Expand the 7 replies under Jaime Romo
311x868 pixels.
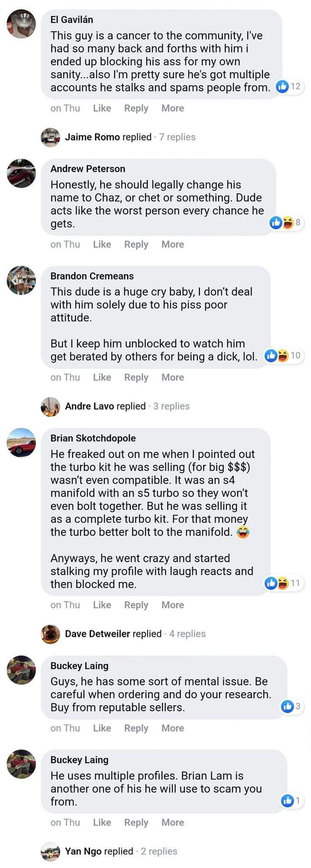pos(177,137)
